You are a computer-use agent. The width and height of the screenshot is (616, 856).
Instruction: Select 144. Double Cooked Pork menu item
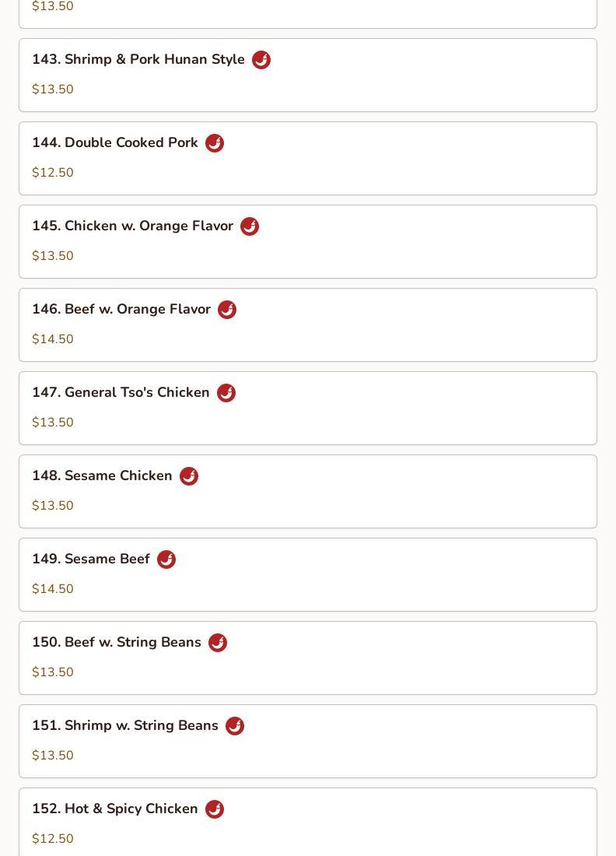point(308,158)
